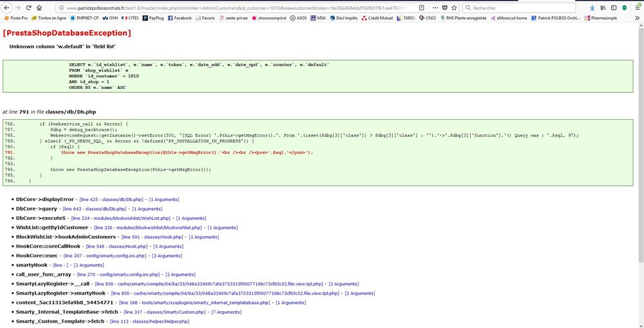Image resolution: width=644 pixels, height=328 pixels.
Task: Click the browser forward arrow
Action: [17, 7]
